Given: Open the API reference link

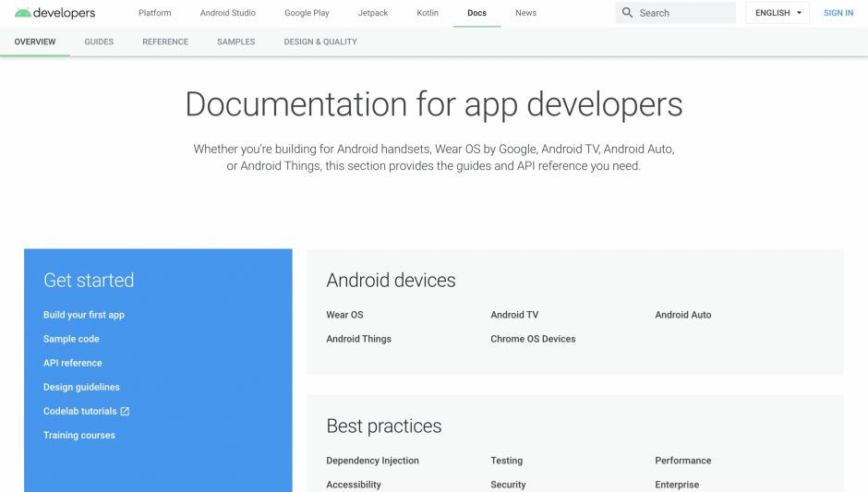Looking at the screenshot, I should [x=73, y=363].
